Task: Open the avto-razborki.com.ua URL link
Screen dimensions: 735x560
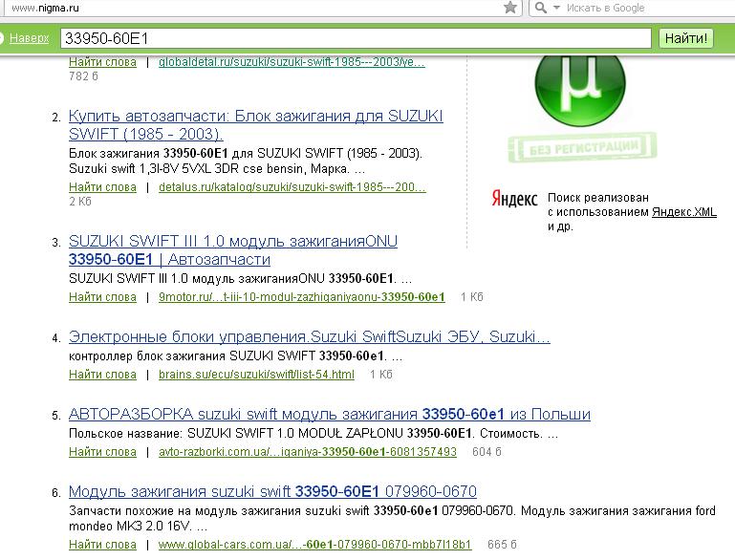Action: tap(308, 452)
